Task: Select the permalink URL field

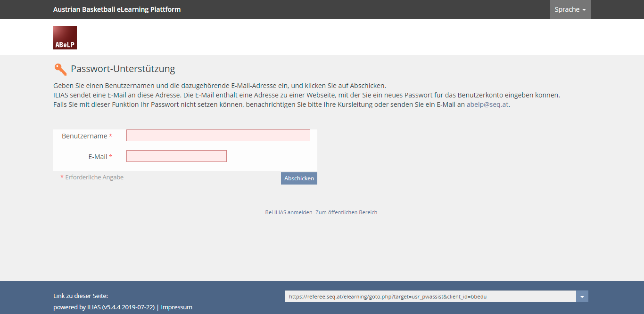Action: 430,297
